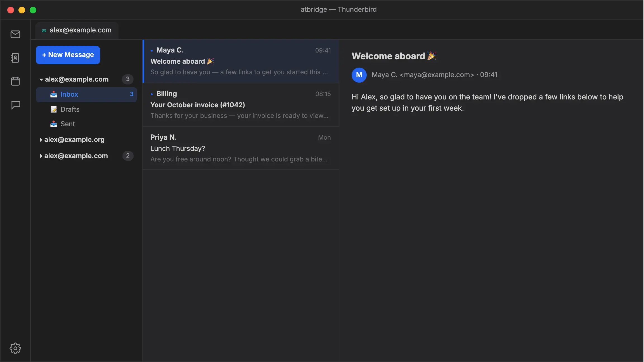Click the Sent folder icon
Screen dimensions: 644x362
click(54, 124)
